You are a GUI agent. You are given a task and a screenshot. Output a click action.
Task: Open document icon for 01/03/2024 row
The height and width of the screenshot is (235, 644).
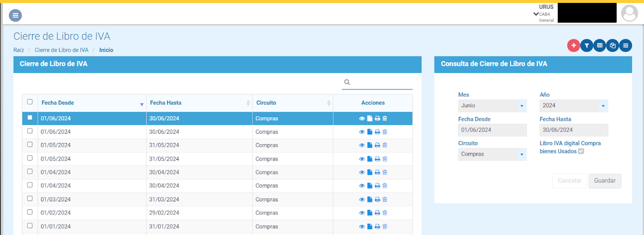coord(370,199)
